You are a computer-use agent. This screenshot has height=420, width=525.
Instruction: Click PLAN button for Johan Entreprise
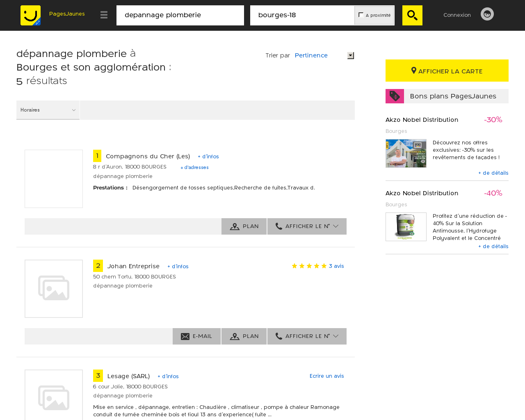[244, 336]
